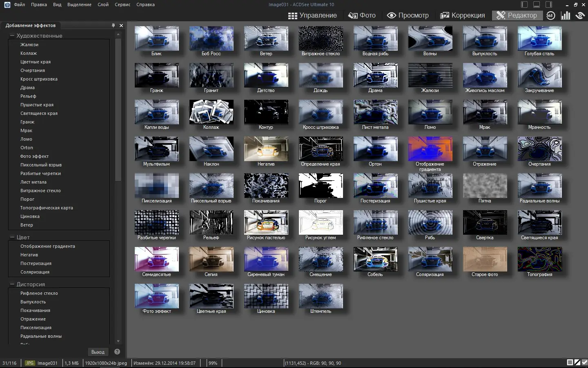The height and width of the screenshot is (368, 588).
Task: Collapse the Цвет effects group
Action: (12, 237)
